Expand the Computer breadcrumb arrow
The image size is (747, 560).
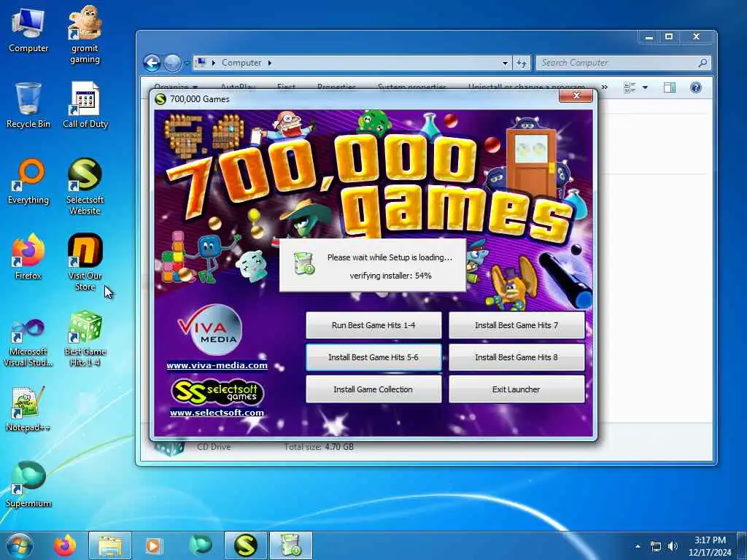pyautogui.click(x=270, y=63)
